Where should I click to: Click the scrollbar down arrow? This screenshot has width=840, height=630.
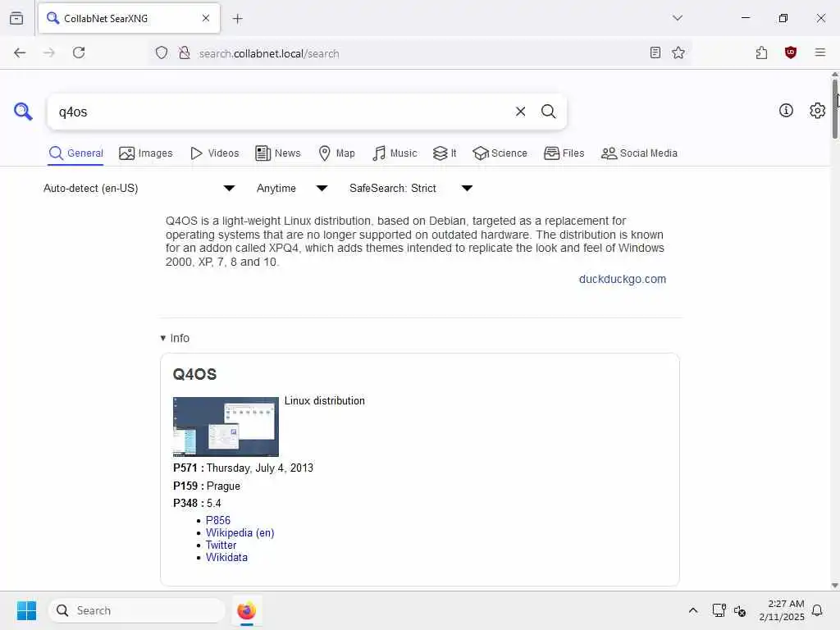834,585
